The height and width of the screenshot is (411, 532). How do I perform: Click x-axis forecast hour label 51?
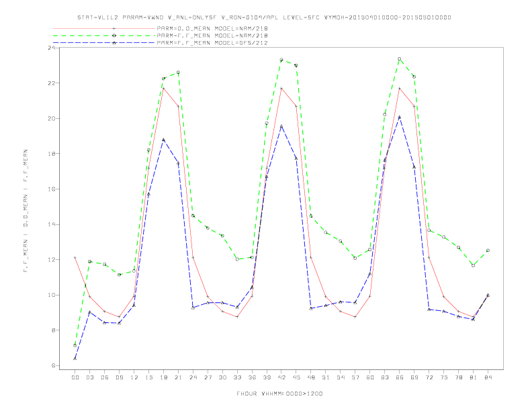point(326,377)
